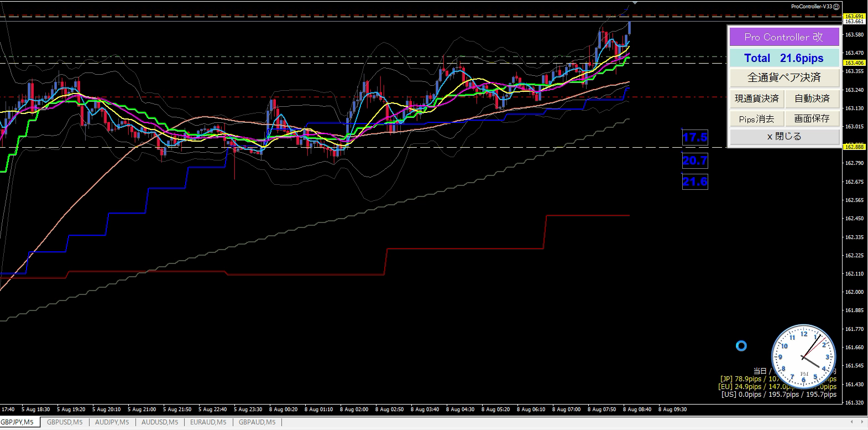Activate the 自動決済 button
The height and width of the screenshot is (430, 868).
[812, 99]
